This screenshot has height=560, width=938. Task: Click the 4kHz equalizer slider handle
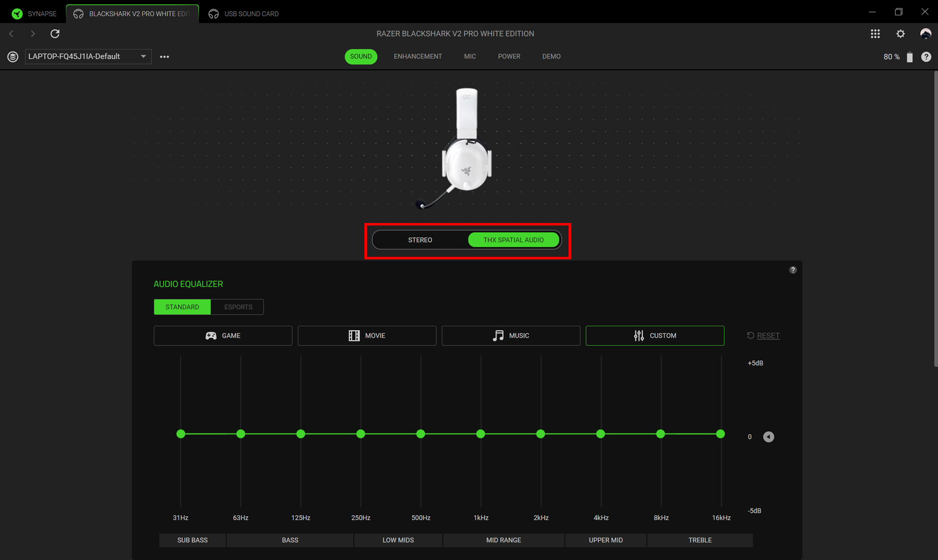point(600,434)
